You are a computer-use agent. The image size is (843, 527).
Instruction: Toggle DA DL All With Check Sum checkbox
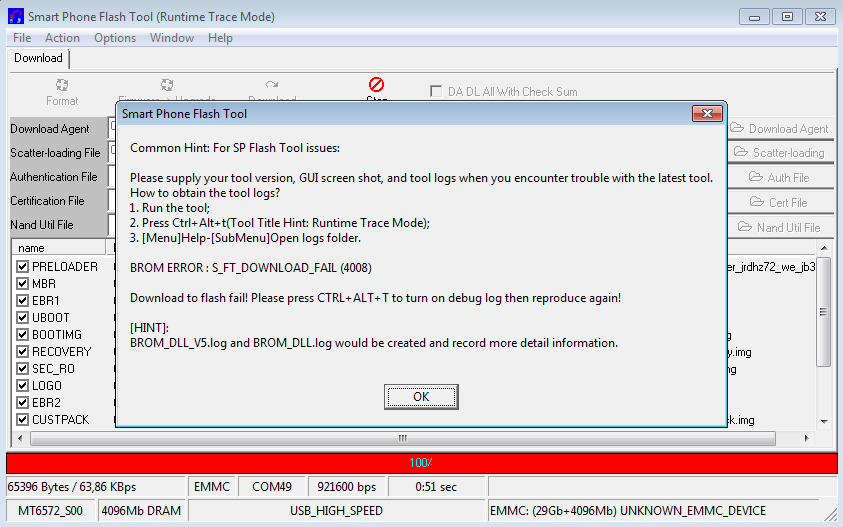point(436,91)
